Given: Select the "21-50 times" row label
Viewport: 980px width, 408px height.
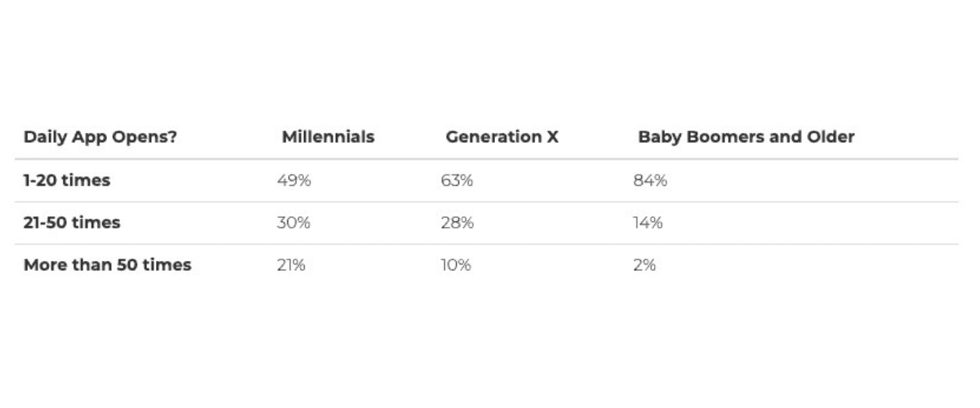Looking at the screenshot, I should coord(71,223).
